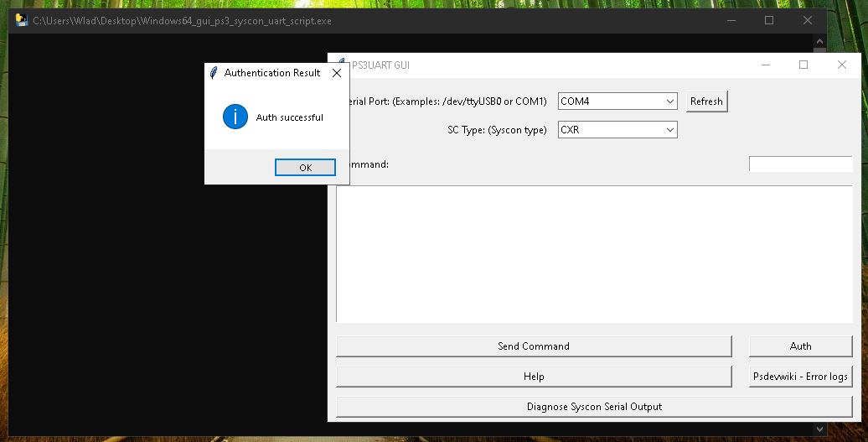Viewport: 868px width, 442px height.
Task: Click the feather icon in Authentication Result title
Action: pos(214,73)
